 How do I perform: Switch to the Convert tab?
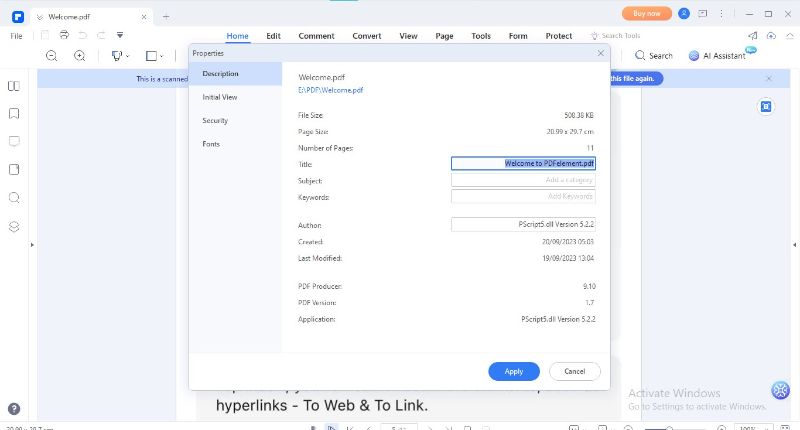coord(367,36)
